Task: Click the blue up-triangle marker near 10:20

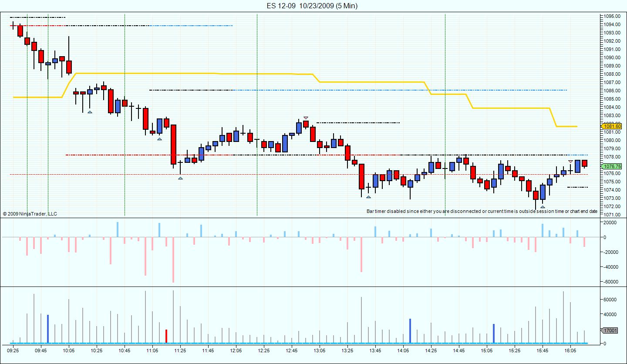Action: point(90,112)
